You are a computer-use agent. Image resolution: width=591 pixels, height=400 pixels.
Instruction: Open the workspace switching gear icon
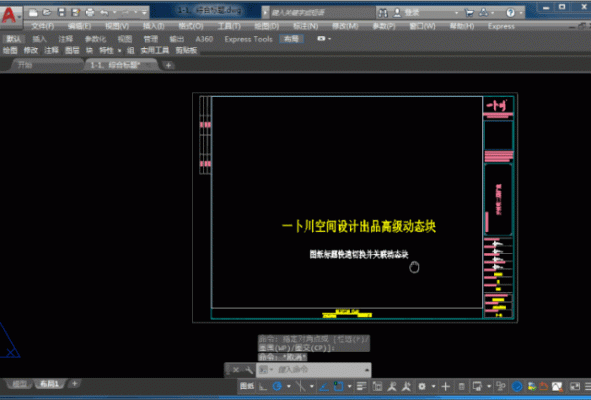click(422, 386)
